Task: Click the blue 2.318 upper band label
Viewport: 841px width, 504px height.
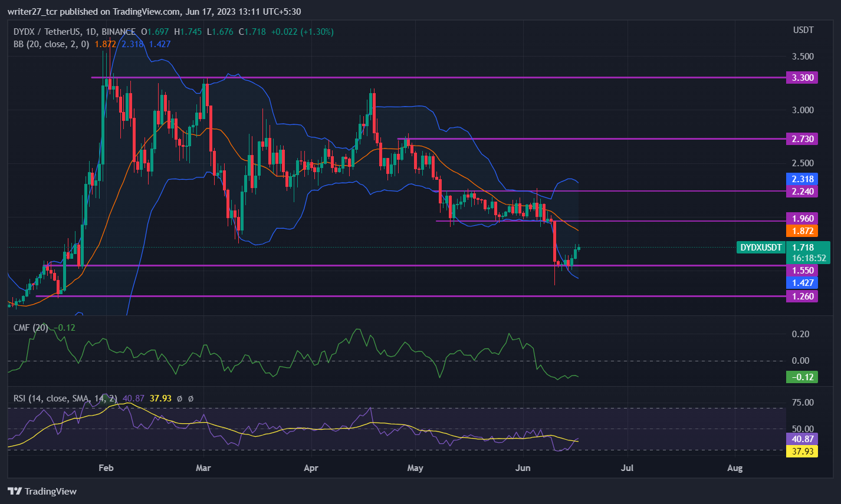Action: (x=802, y=179)
